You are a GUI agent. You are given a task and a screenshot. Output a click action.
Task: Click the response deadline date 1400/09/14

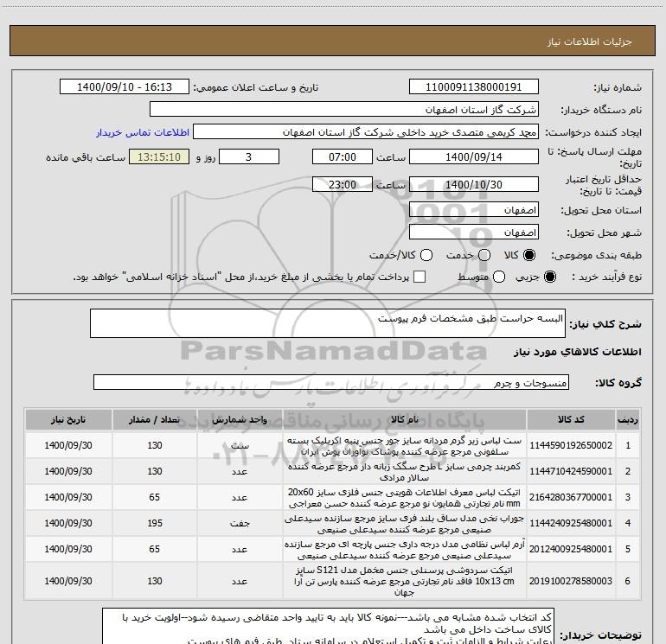(474, 156)
